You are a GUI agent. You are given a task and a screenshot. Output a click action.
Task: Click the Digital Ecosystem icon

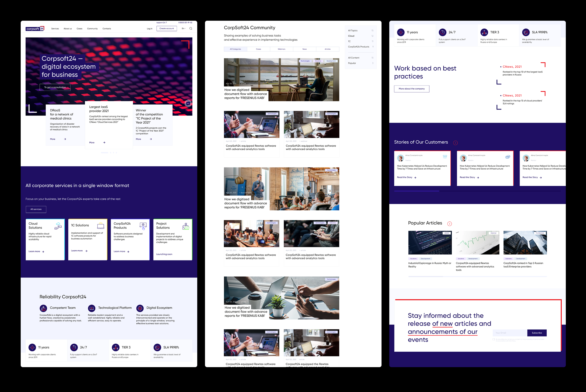[140, 308]
